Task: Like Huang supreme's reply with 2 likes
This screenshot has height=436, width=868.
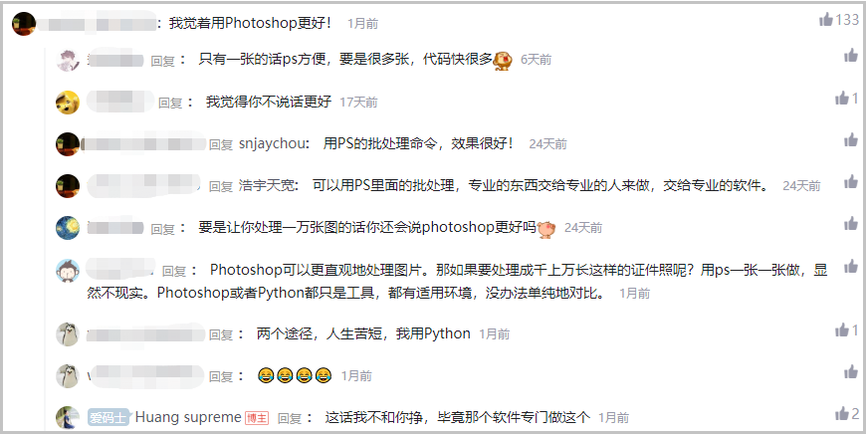Action: pyautogui.click(x=842, y=413)
